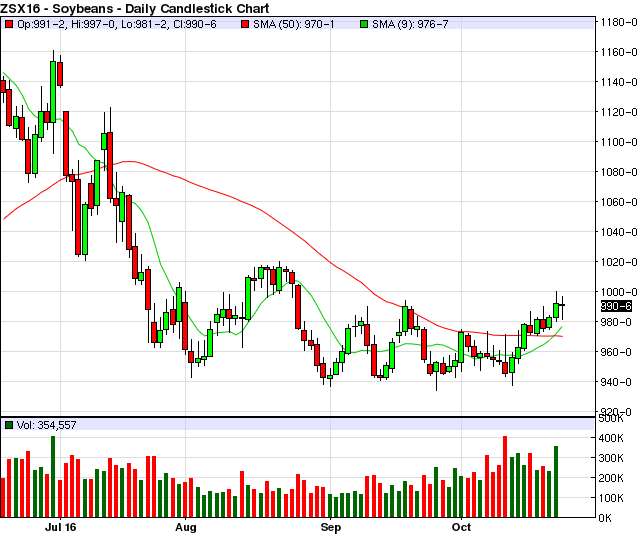
Task: Click the 980-0 price axis label
Action: pos(618,322)
